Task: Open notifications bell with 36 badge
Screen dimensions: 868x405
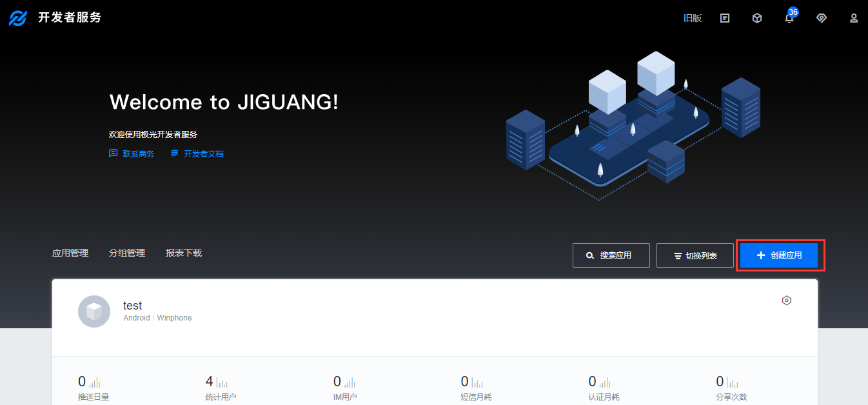Action: tap(789, 17)
